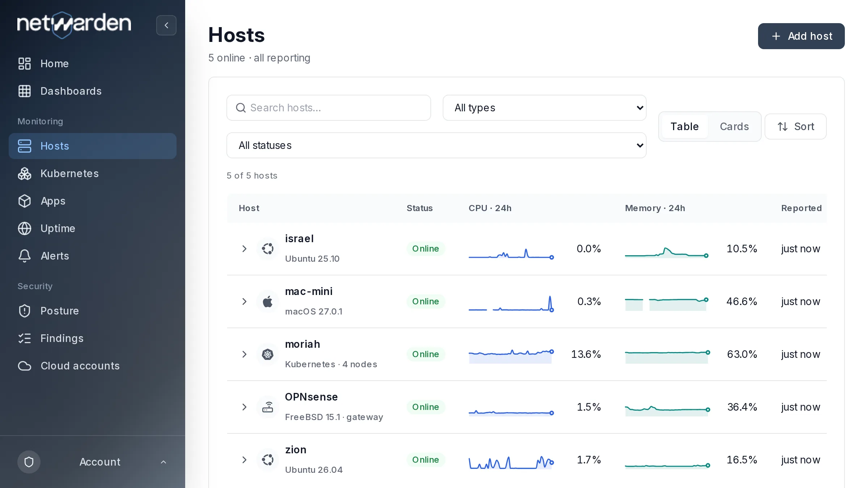Screen dimensions: 868x488
Task: Open the All statuses dropdown
Action: tap(436, 145)
